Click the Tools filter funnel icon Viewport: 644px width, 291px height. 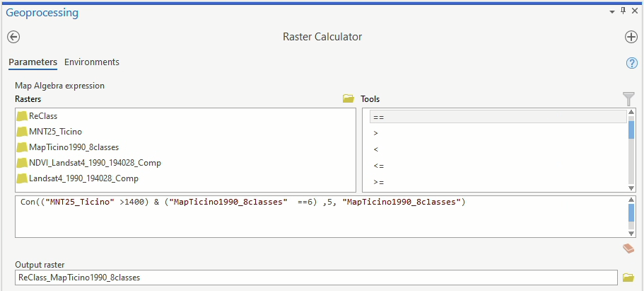click(628, 99)
